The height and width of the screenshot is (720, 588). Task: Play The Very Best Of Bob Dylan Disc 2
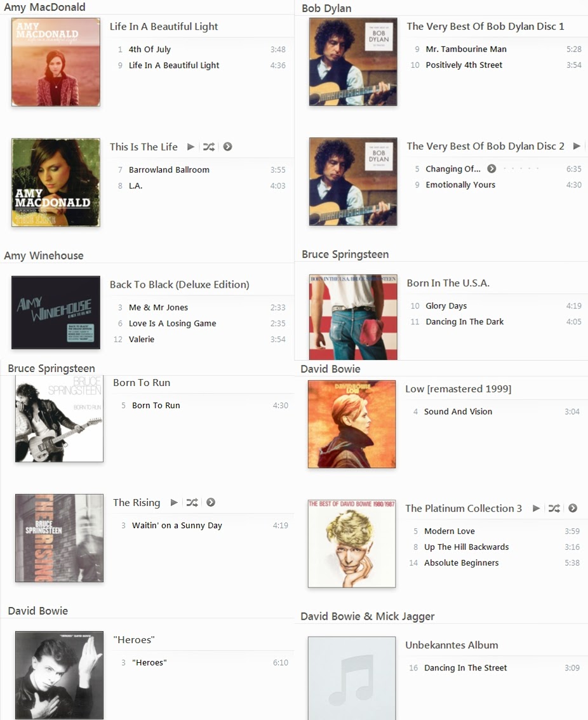click(x=577, y=146)
